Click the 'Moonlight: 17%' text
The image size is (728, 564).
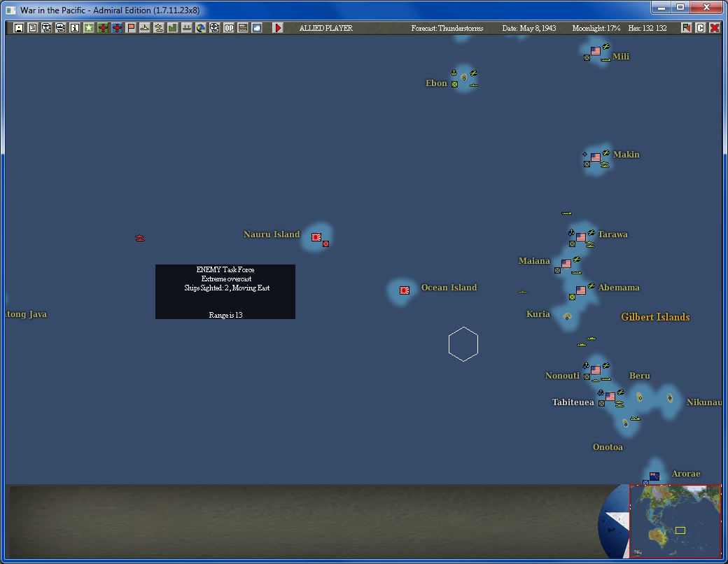pos(596,28)
